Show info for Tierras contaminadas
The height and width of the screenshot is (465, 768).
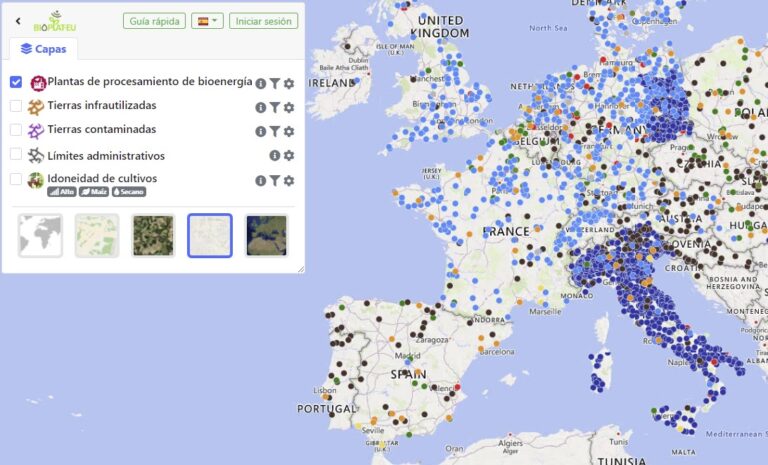pyautogui.click(x=261, y=131)
